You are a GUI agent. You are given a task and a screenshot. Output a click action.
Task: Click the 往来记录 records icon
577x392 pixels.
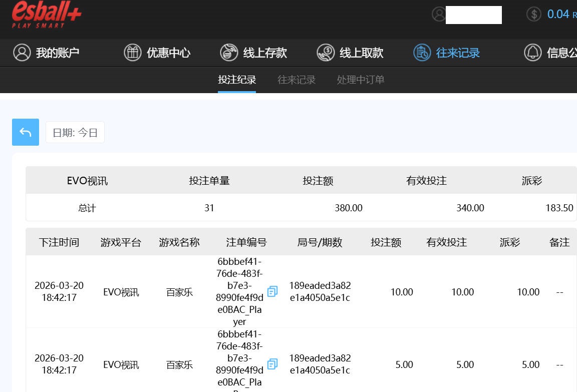point(422,53)
